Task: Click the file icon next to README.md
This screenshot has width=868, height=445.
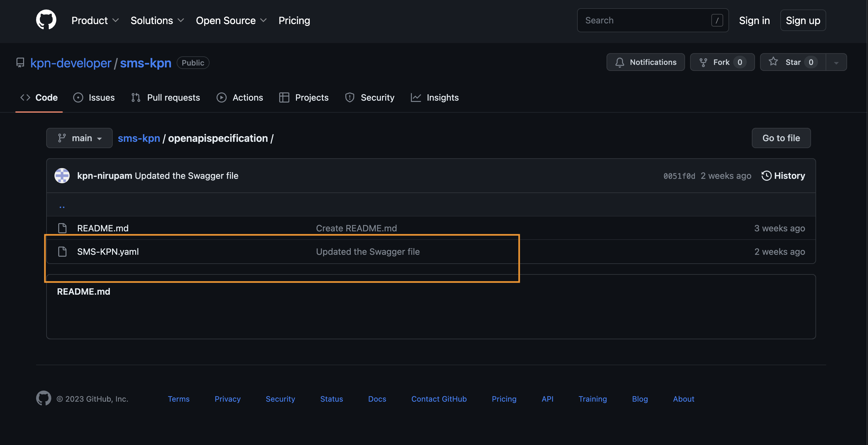Action: (x=62, y=228)
